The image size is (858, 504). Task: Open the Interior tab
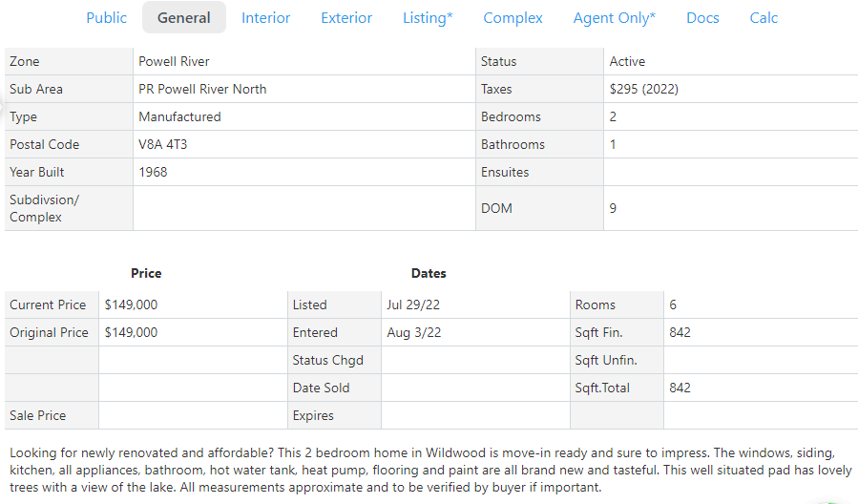click(x=265, y=18)
